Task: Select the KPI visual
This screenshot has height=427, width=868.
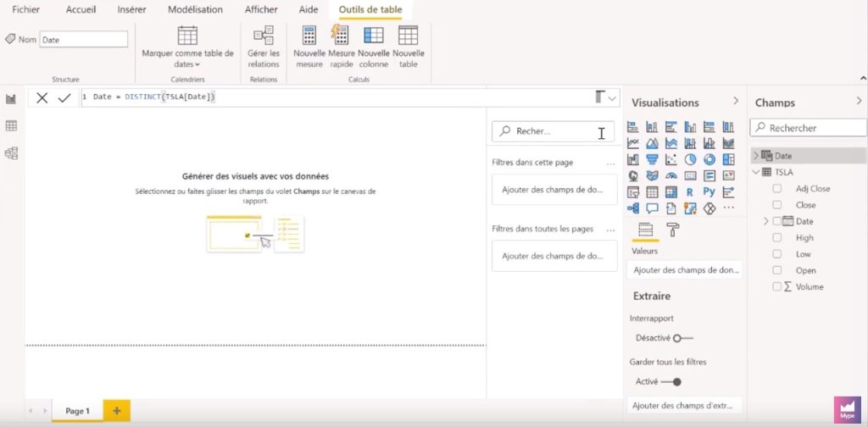Action: (x=728, y=176)
